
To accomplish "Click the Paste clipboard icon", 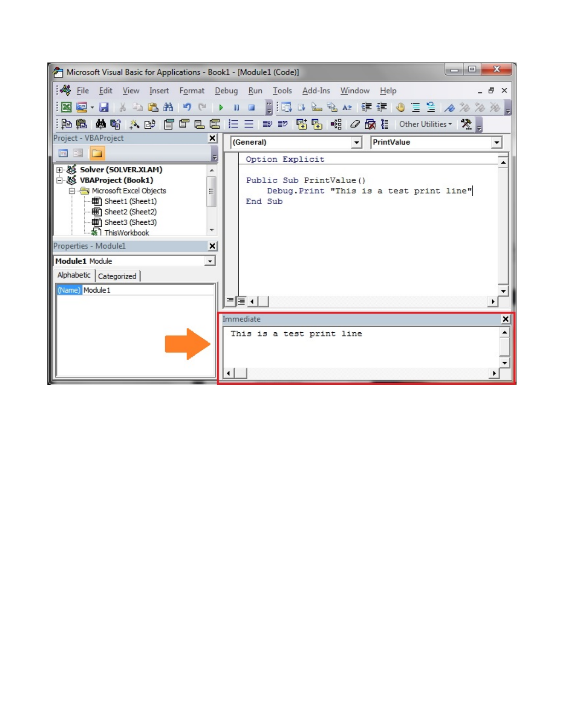I will 153,108.
